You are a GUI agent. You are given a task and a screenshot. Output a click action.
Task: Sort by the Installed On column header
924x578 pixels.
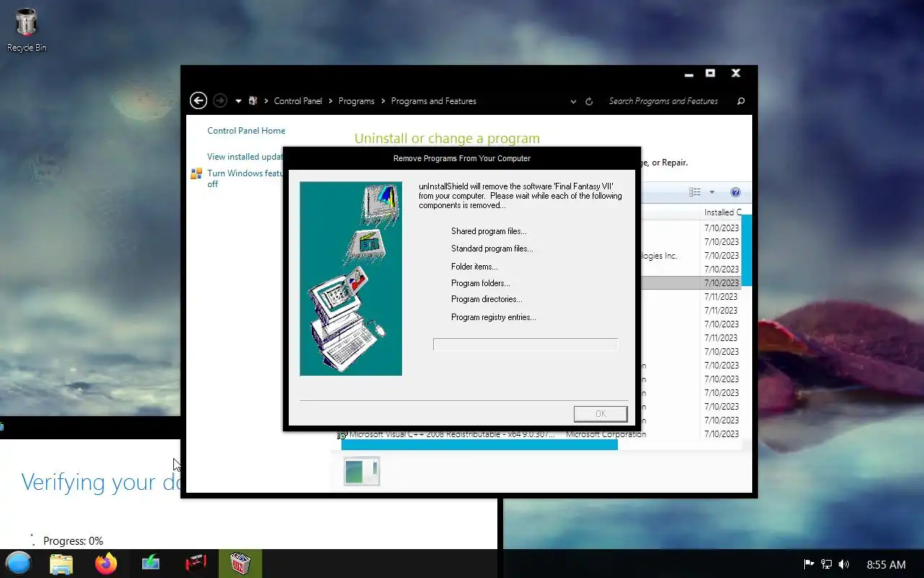click(723, 212)
